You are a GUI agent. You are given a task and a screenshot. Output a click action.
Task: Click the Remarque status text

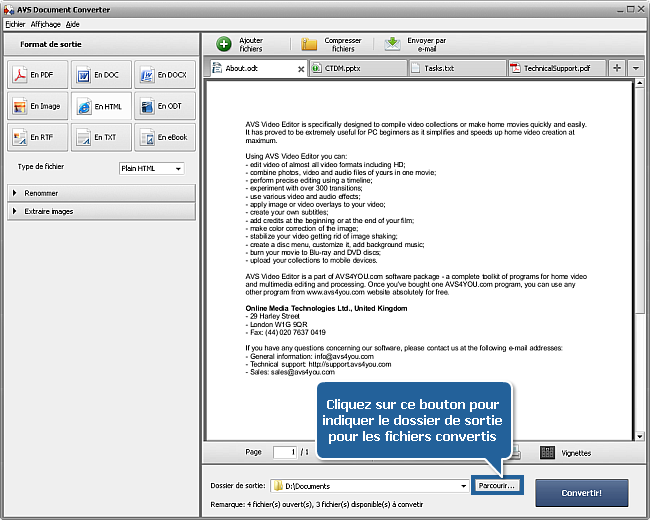pyautogui.click(x=317, y=505)
